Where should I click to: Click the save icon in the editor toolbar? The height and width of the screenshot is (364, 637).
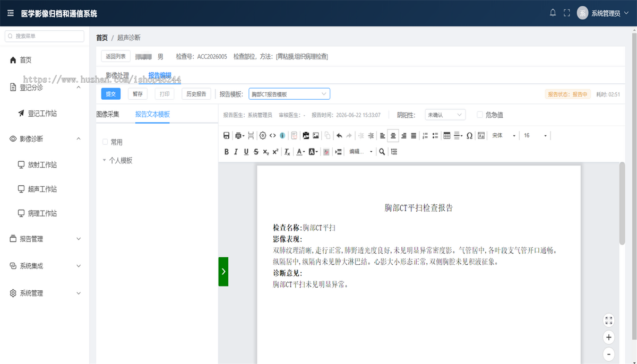tap(227, 136)
